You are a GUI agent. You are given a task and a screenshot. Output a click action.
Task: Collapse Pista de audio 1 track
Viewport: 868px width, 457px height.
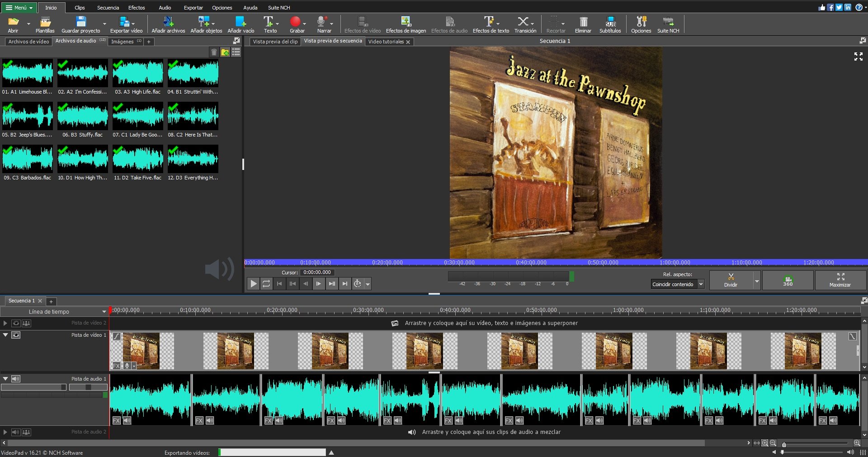click(5, 379)
